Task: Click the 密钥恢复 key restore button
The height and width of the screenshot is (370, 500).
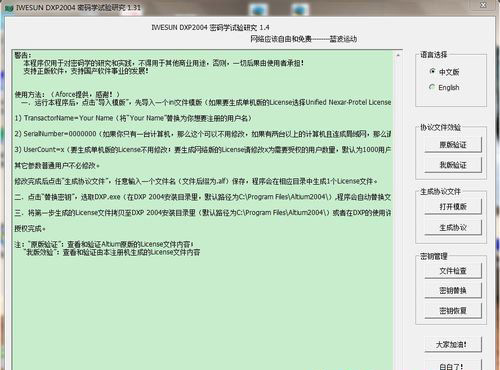Action: pos(453,311)
